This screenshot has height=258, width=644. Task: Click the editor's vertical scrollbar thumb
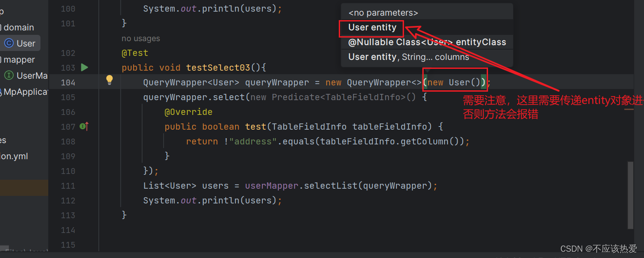(x=631, y=195)
